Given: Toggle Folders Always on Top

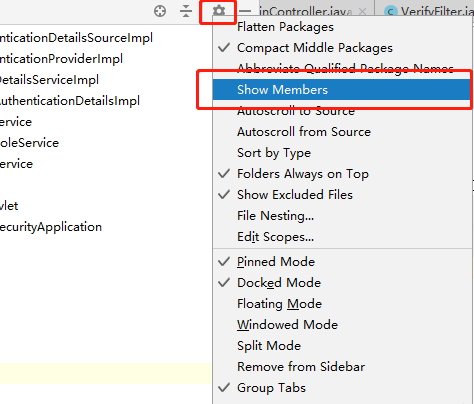Looking at the screenshot, I should tap(303, 174).
